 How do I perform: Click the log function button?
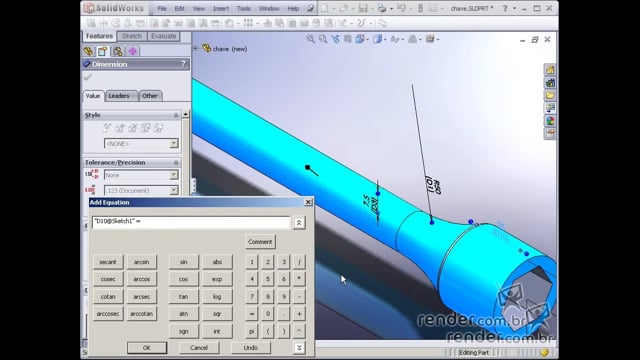pos(217,297)
